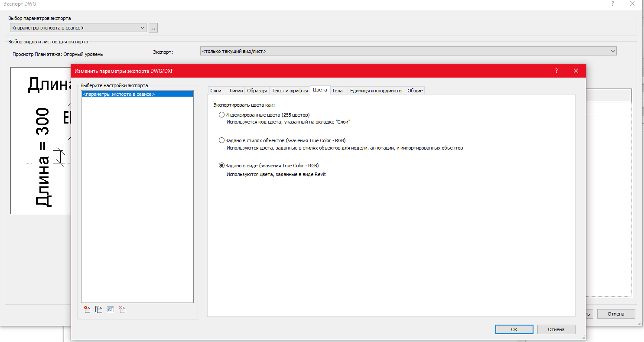Click the Просмотр План этажа: Опорный уровень text
The width and height of the screenshot is (644, 342).
point(58,54)
